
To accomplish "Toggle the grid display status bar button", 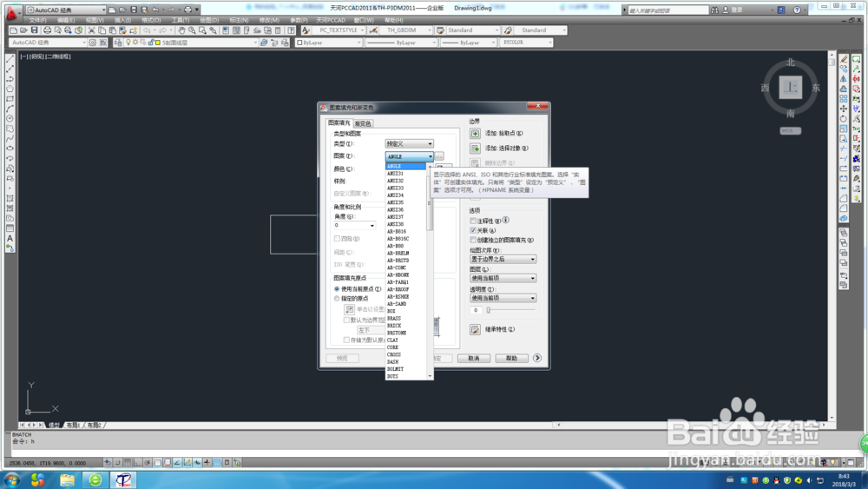I will coord(128,462).
